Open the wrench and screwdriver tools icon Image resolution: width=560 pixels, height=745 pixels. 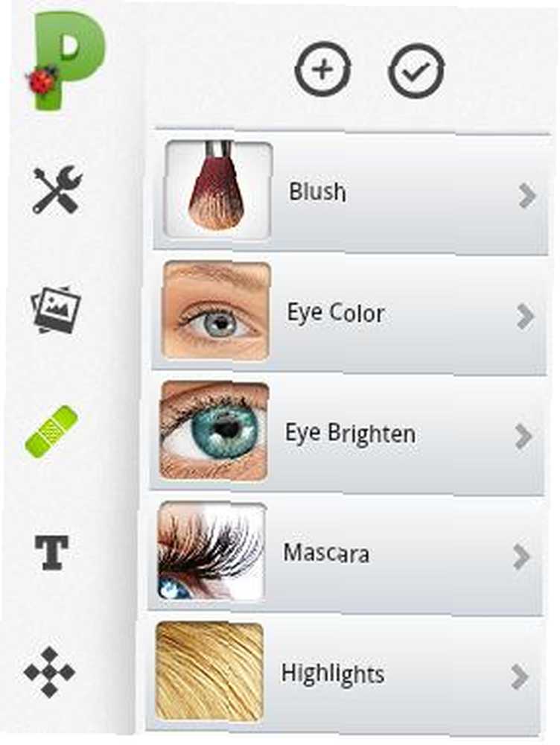[x=57, y=189]
